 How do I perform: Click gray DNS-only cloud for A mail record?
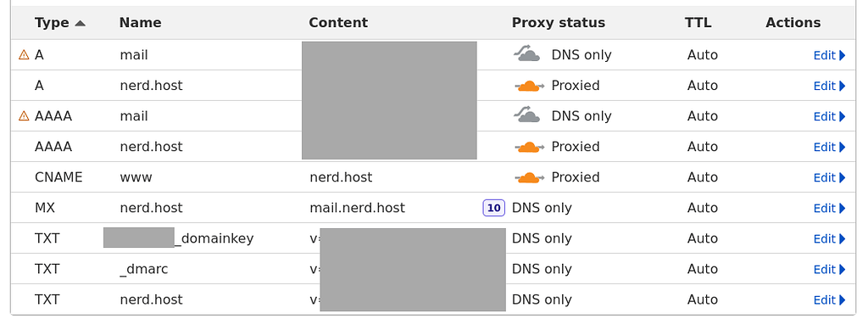(527, 54)
